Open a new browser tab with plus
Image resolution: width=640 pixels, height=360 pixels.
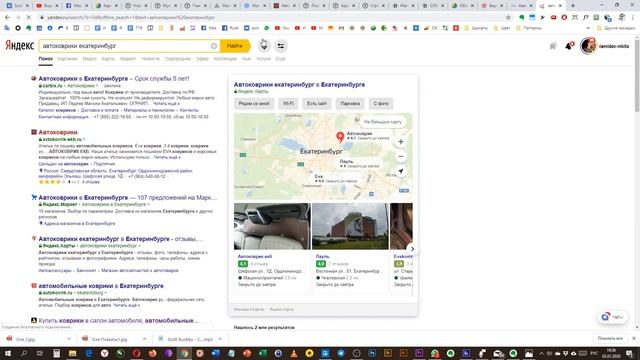coord(573,6)
